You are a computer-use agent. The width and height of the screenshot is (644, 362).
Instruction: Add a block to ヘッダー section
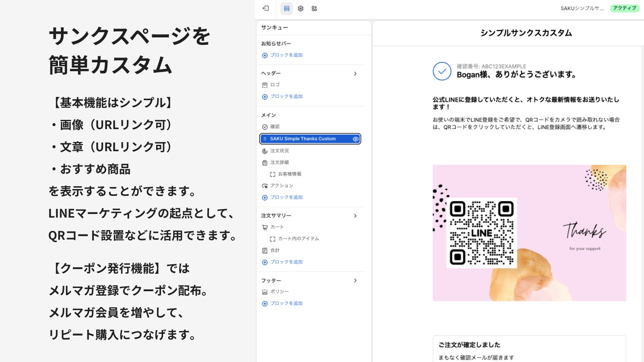click(x=286, y=97)
